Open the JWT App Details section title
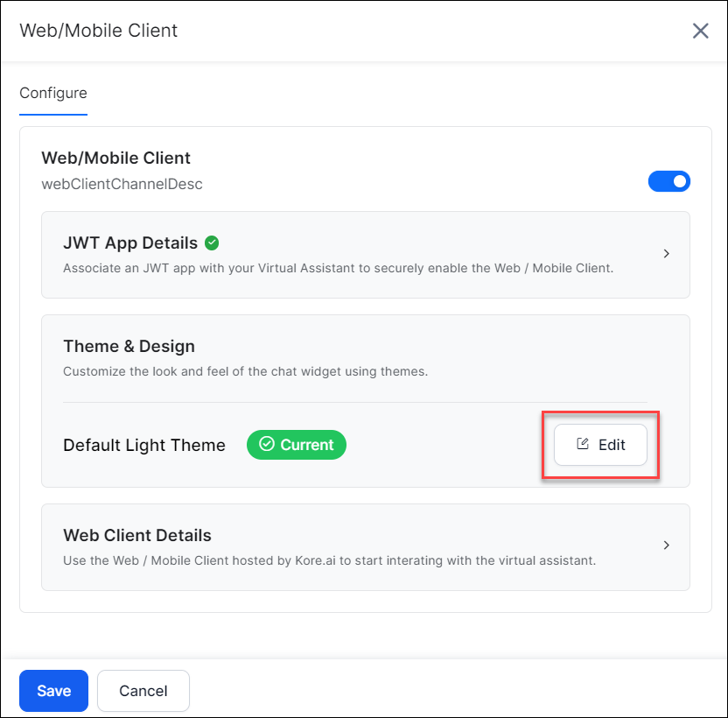The width and height of the screenshot is (728, 718). click(x=130, y=243)
